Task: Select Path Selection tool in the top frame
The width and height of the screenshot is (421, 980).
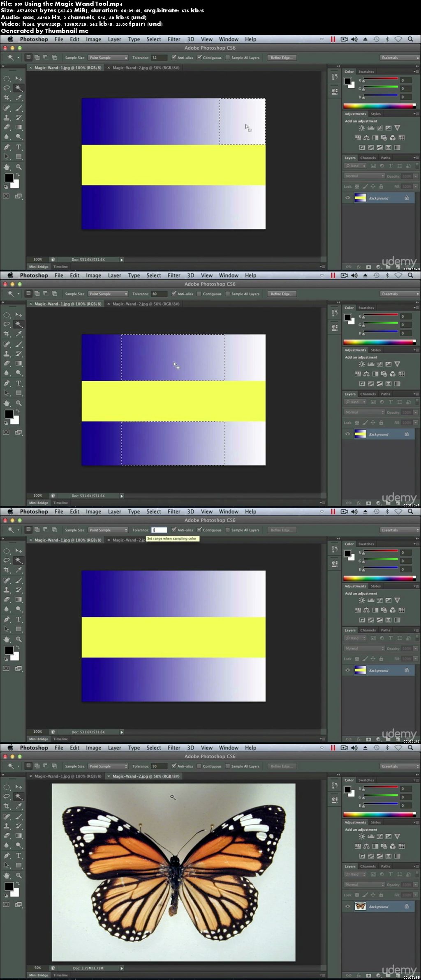Action: tap(7, 157)
